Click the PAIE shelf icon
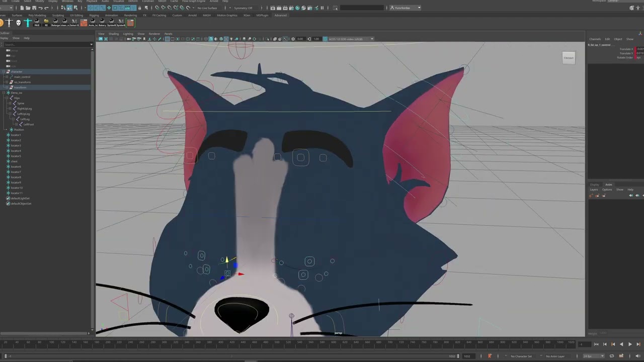This screenshot has height=362, width=644. pyautogui.click(x=37, y=23)
